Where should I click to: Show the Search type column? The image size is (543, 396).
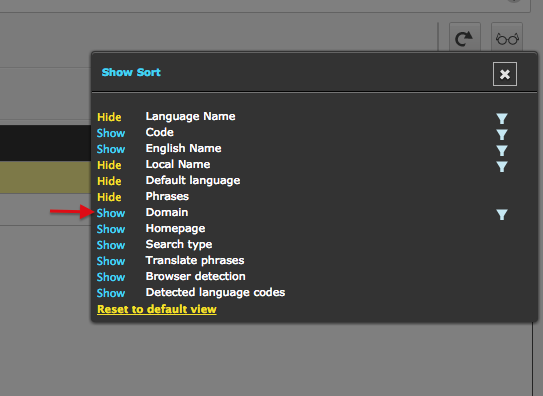tap(111, 245)
